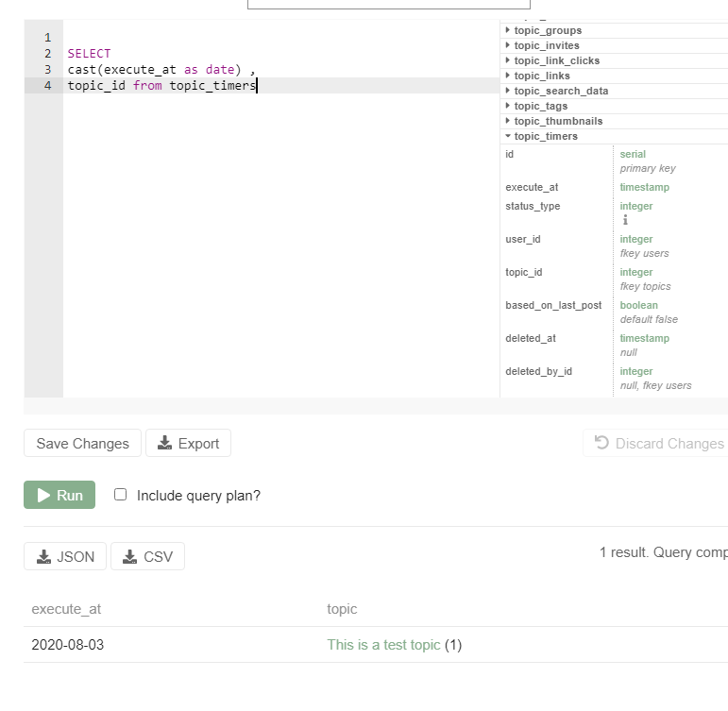The width and height of the screenshot is (728, 711).
Task: Click the download icon on CSV button
Action: [x=129, y=556]
